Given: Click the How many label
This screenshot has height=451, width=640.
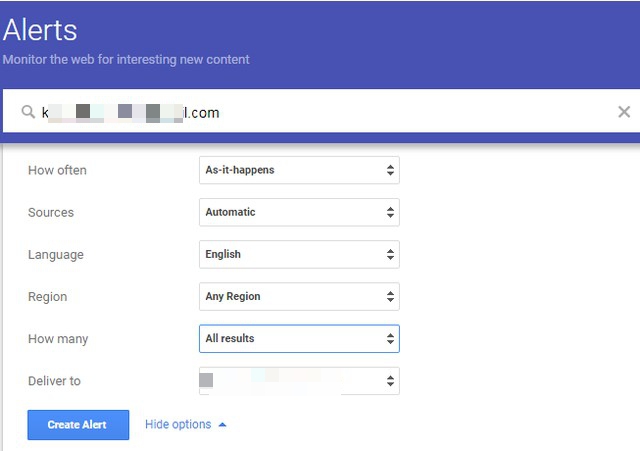Looking at the screenshot, I should 58,339.
